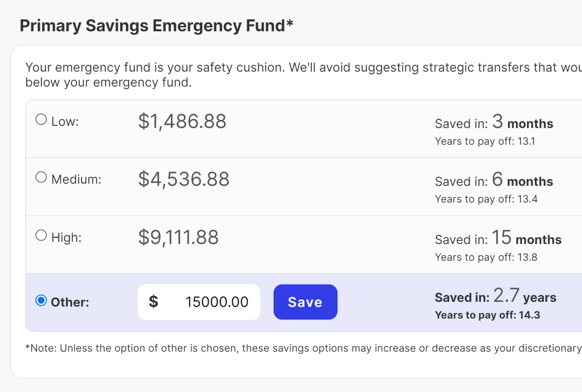Click the Primary Savings Emergency Fund heading
Screen dimensions: 582x392
[156, 26]
